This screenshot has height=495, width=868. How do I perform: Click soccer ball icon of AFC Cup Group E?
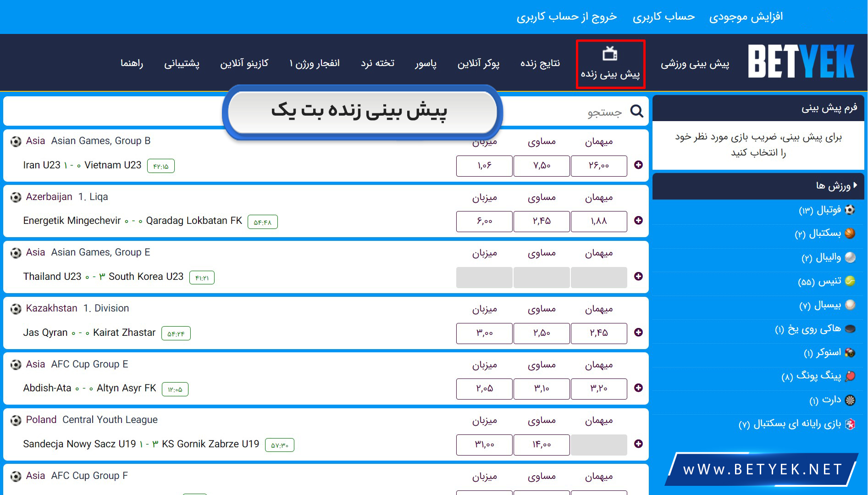point(16,365)
